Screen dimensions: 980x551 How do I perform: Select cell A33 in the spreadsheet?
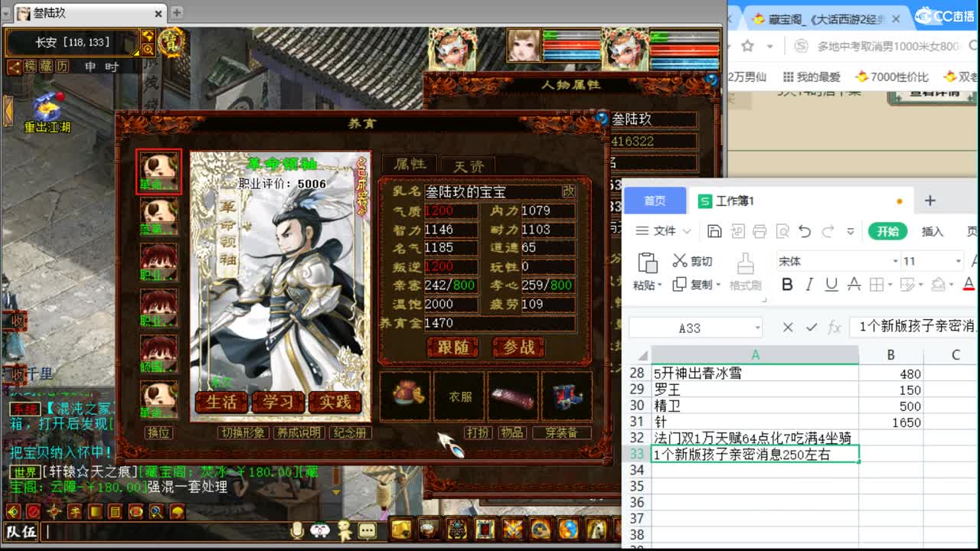click(755, 454)
